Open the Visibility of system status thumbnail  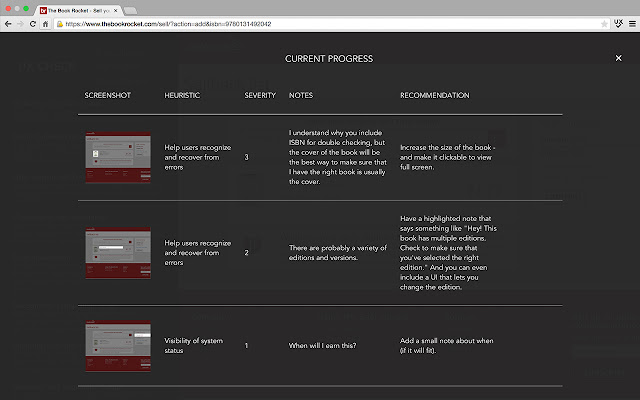pos(118,345)
